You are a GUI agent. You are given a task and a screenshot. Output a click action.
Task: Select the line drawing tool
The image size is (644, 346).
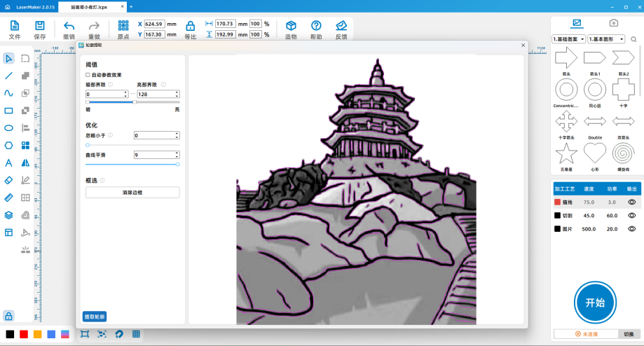tap(8, 76)
